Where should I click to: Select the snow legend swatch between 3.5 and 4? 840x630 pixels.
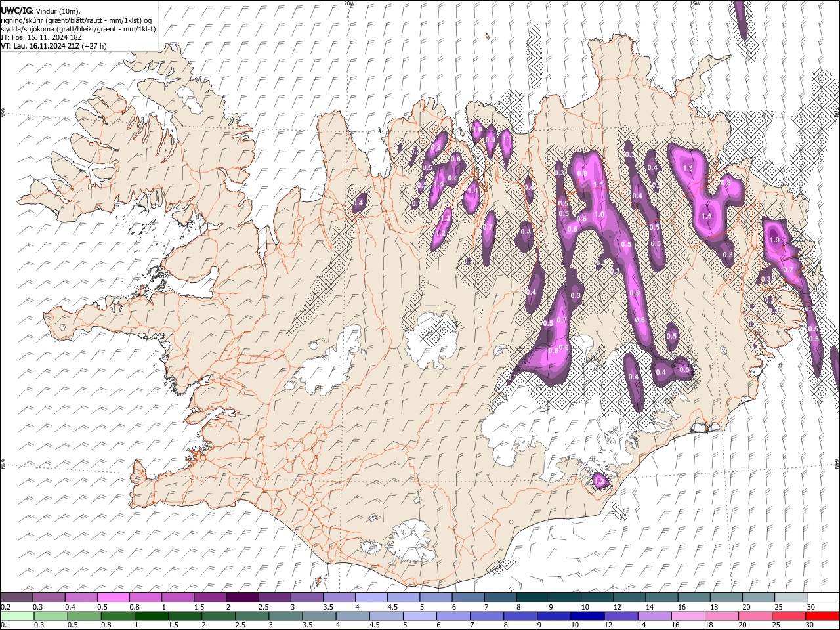click(x=339, y=597)
